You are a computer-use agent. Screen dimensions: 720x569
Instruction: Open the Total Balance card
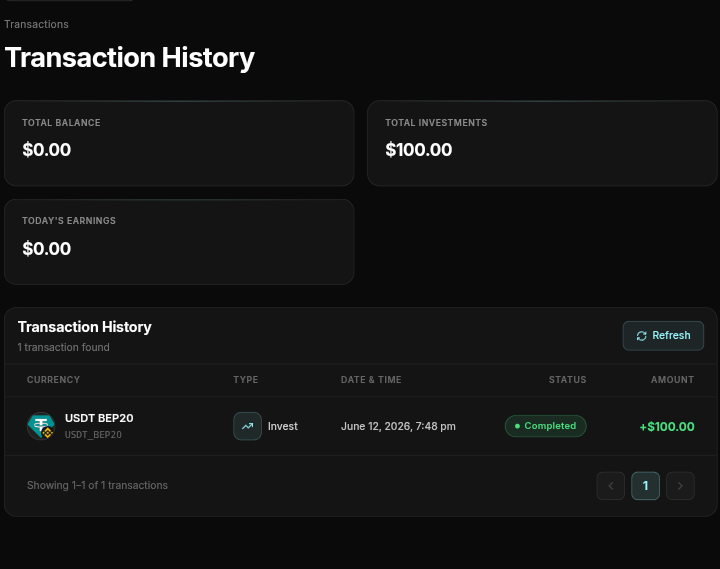click(x=179, y=143)
